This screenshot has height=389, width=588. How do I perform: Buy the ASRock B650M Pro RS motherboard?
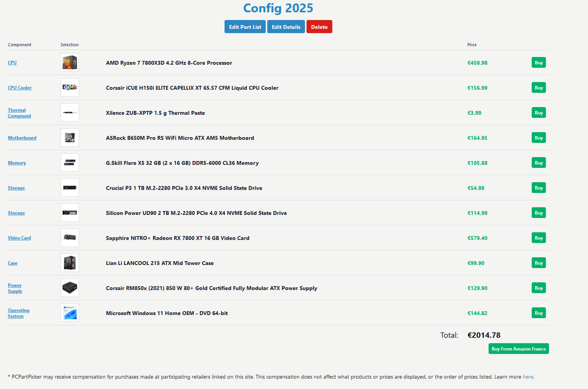coord(538,138)
